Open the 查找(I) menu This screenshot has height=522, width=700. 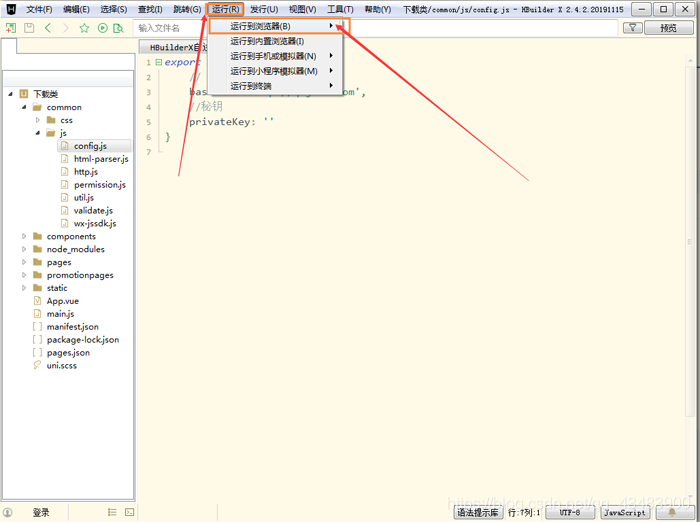pyautogui.click(x=150, y=9)
